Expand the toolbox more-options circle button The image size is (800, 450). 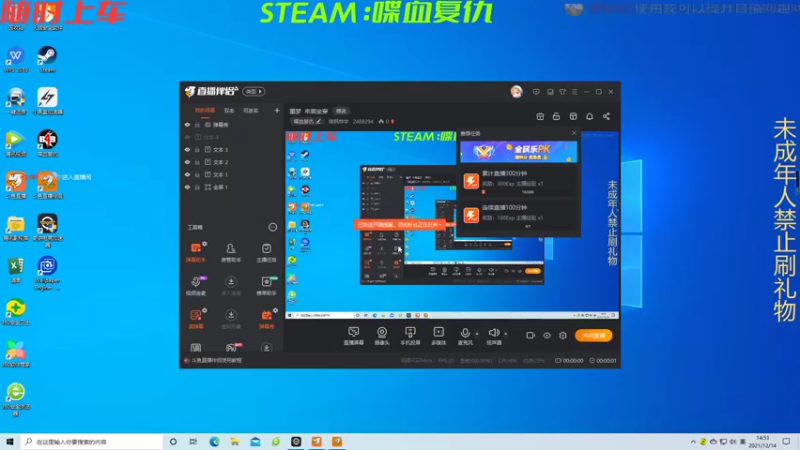pos(272,227)
